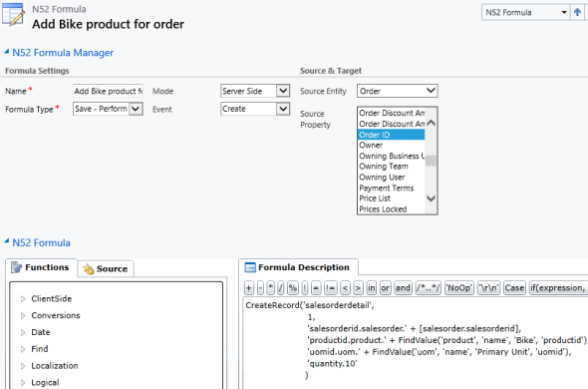Select the Localization tree item label
The image size is (588, 389).
tap(55, 366)
